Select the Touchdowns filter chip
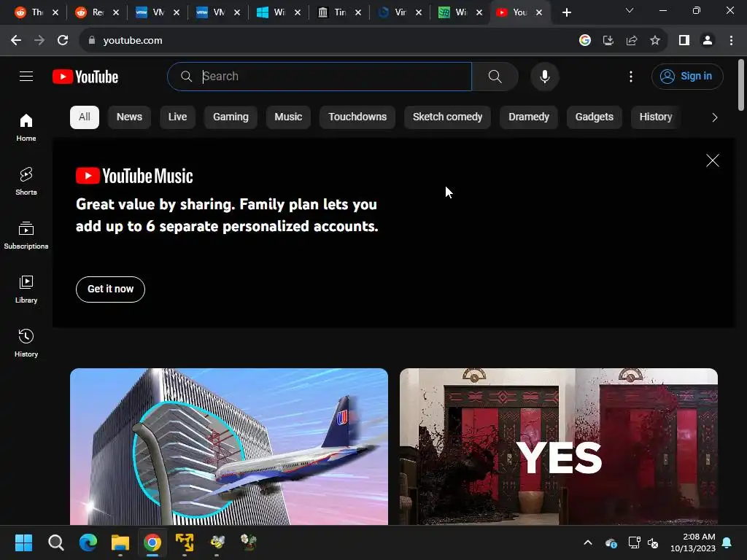Image resolution: width=747 pixels, height=560 pixels. pos(357,117)
